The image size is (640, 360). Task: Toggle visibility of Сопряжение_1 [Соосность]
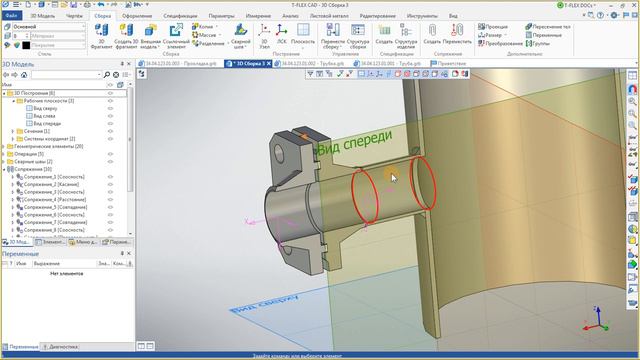click(x=110, y=177)
